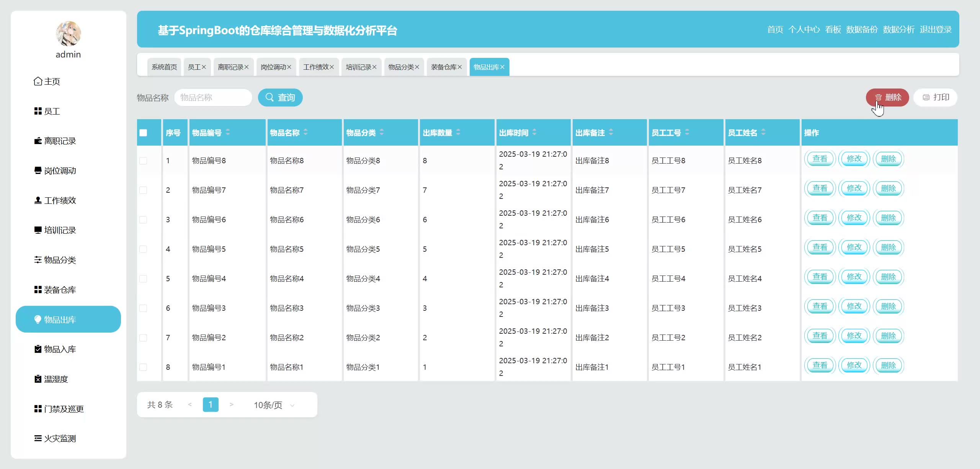The image size is (980, 469).
Task: Click the 查询 search button
Action: pos(280,97)
